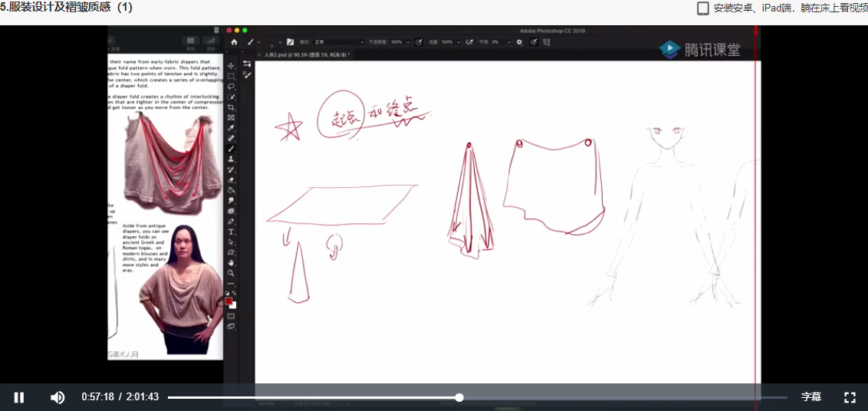Expand the smoothing 0% dropdown
The image size is (868, 411).
point(509,42)
